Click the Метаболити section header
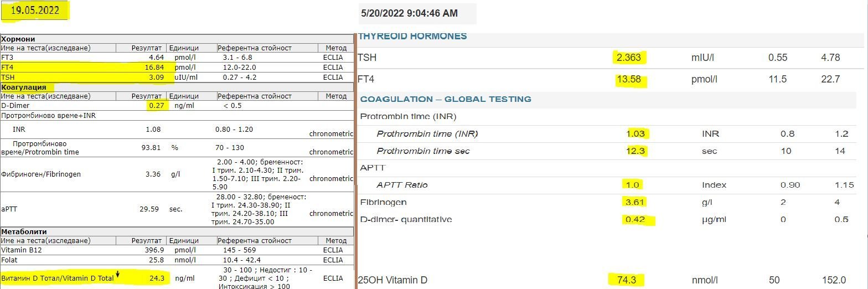The width and height of the screenshot is (868, 289). click(24, 231)
